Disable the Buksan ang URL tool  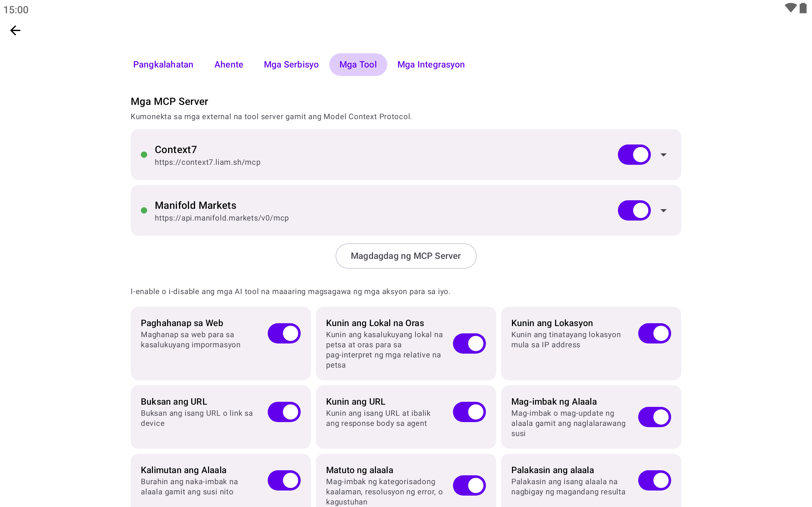284,412
